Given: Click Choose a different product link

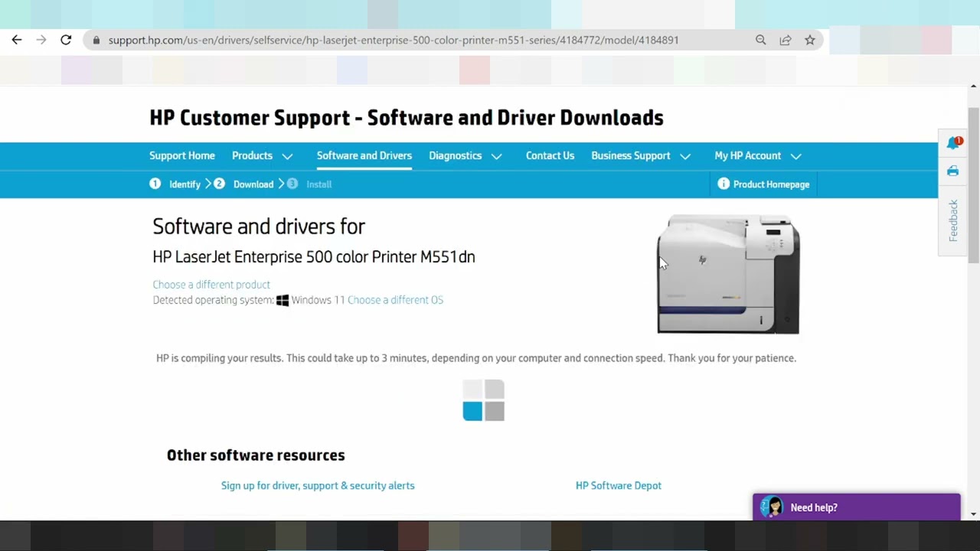Looking at the screenshot, I should [211, 285].
